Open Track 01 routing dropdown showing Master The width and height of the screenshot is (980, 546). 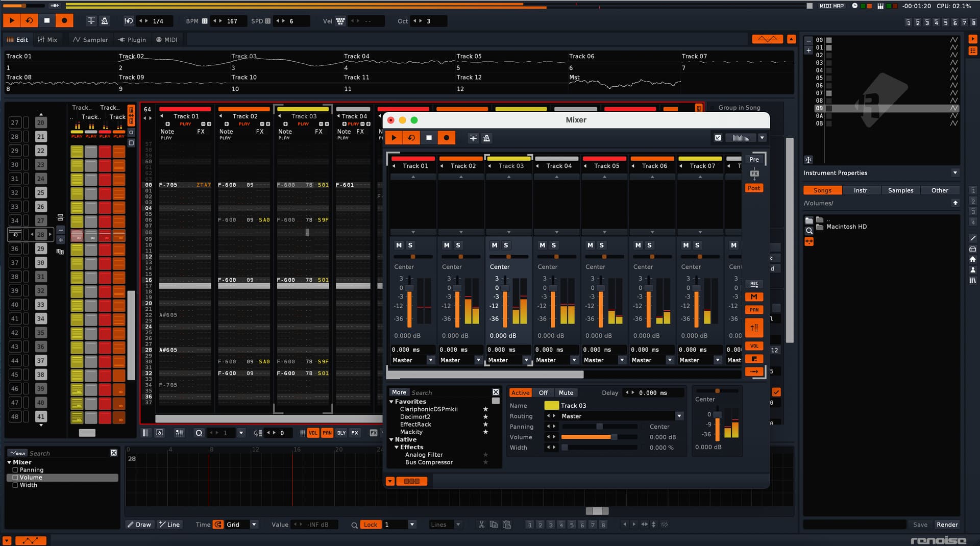[x=412, y=360]
